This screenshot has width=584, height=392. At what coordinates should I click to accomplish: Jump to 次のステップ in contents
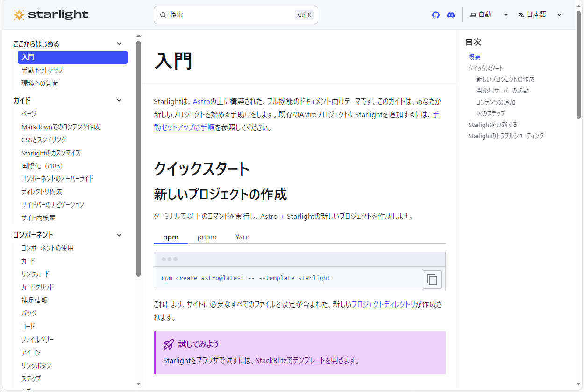491,113
